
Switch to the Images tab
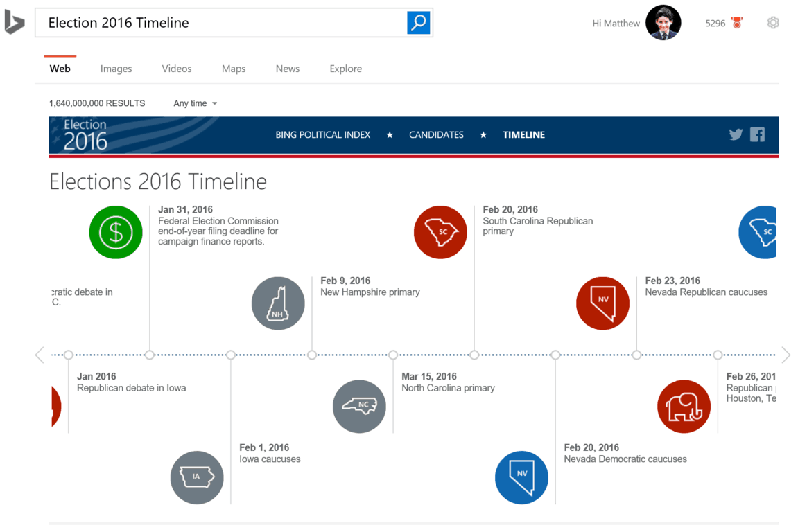point(116,69)
